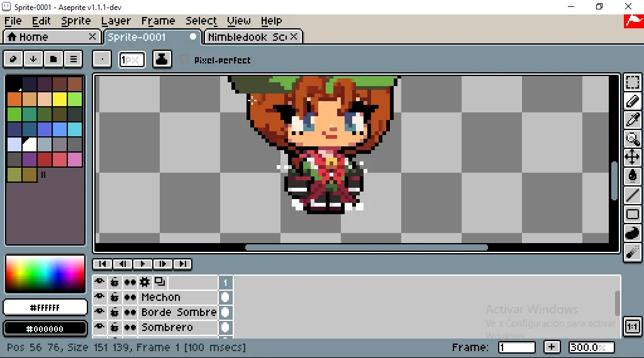Click foreground color #FFFFFF box
This screenshot has width=644, height=358.
(45, 308)
